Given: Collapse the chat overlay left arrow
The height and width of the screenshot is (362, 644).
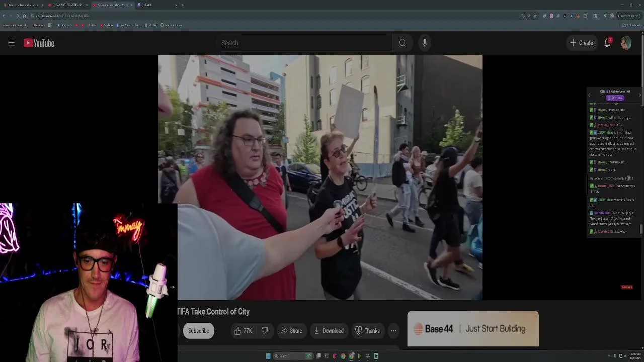Looking at the screenshot, I should click(589, 95).
